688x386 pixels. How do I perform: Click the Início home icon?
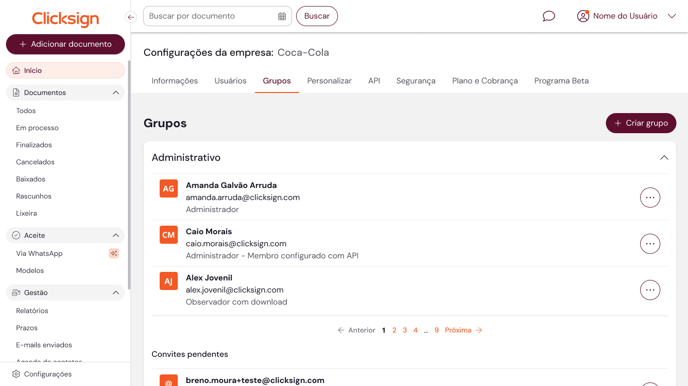16,70
